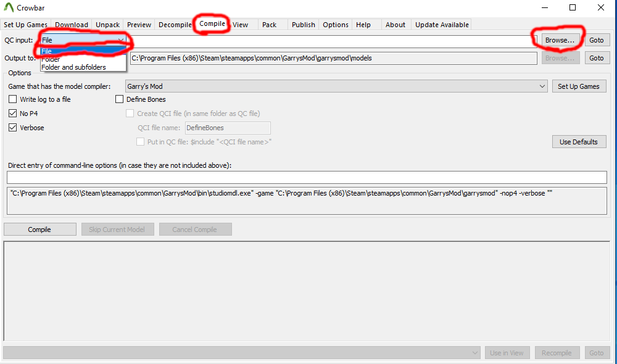Open the Help tab

pos(363,25)
